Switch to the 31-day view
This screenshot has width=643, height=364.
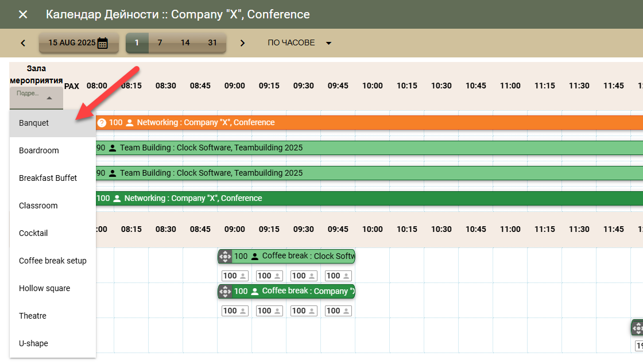click(x=212, y=42)
